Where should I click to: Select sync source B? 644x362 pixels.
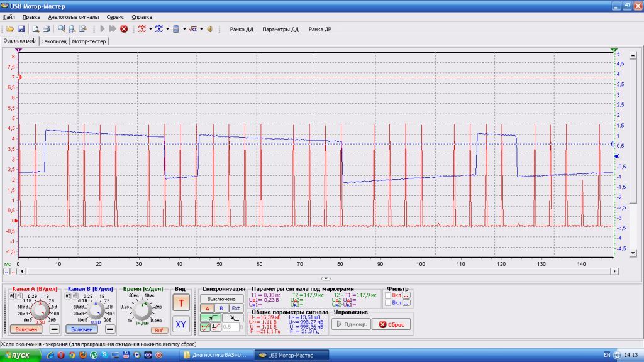tap(221, 308)
